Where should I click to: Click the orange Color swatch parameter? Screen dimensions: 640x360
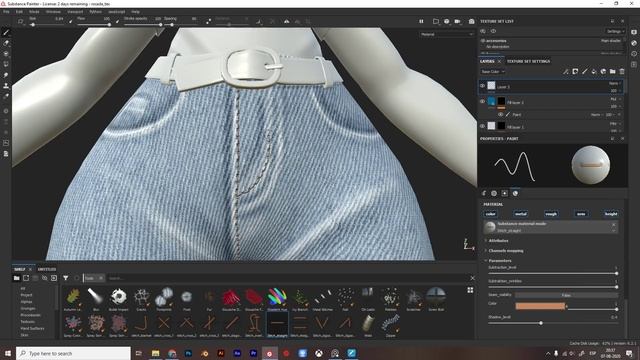540,306
